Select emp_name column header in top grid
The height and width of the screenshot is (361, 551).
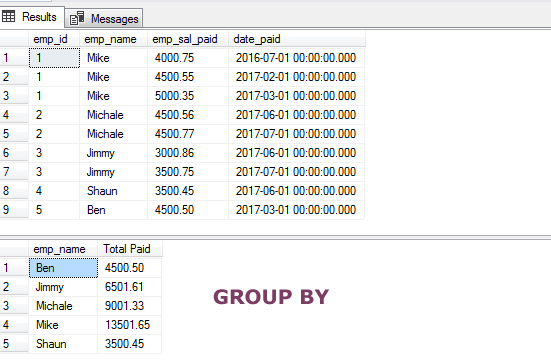tap(114, 39)
